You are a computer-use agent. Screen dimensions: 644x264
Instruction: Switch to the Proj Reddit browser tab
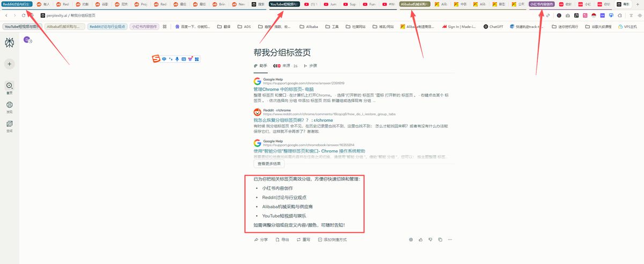click(x=141, y=4)
